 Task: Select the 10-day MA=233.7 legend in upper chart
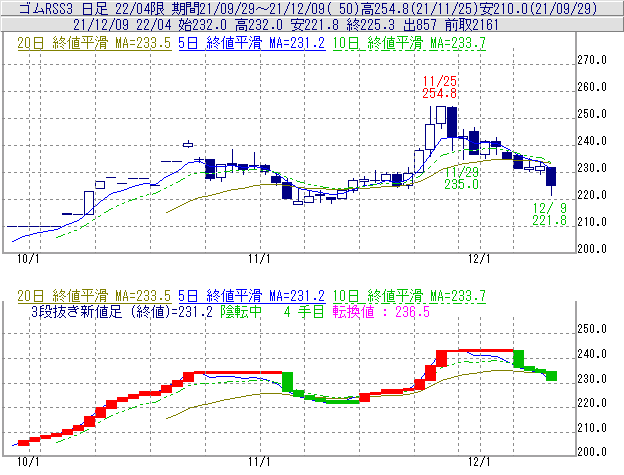click(409, 43)
